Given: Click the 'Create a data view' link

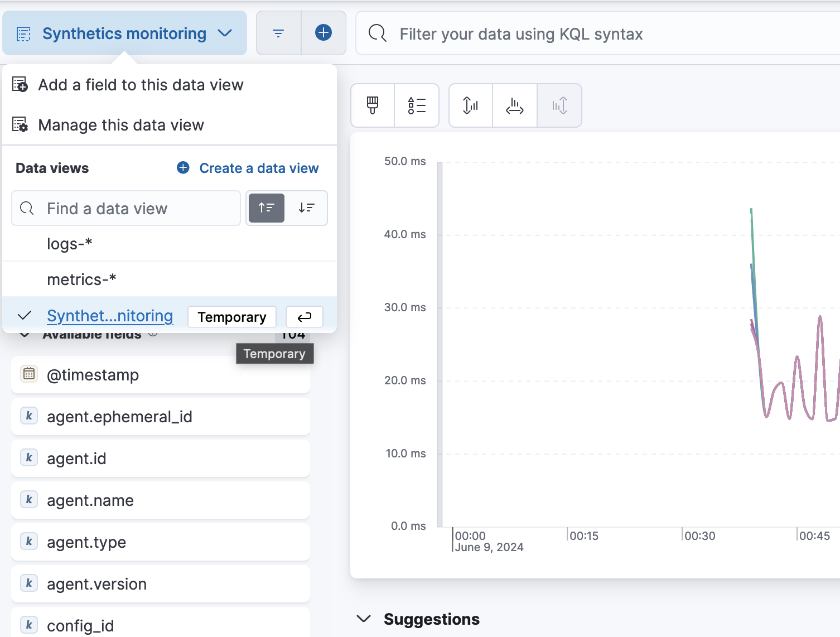Looking at the screenshot, I should (259, 168).
